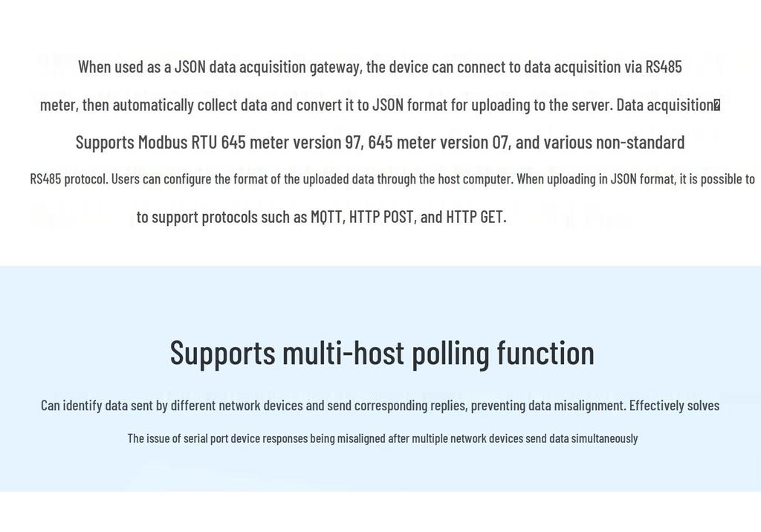Click the 'Can identify data sent by' line
Viewport: 761px width, 532px height.
point(380,405)
